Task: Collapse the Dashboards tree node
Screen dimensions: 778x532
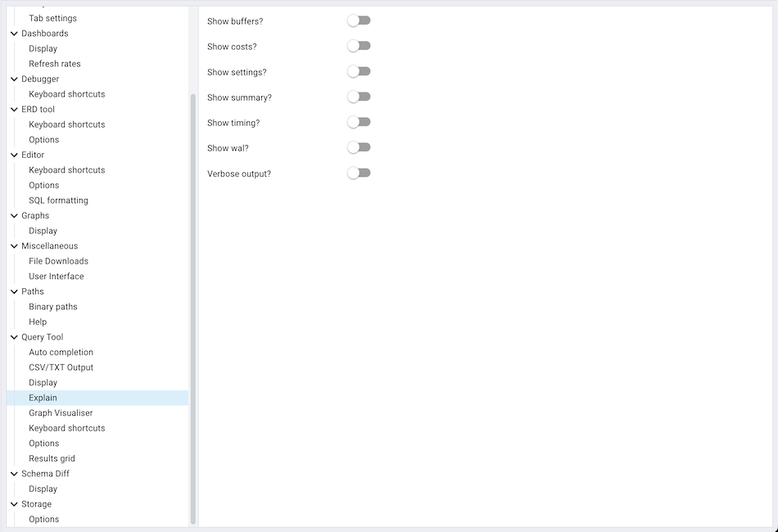Action: (13, 33)
